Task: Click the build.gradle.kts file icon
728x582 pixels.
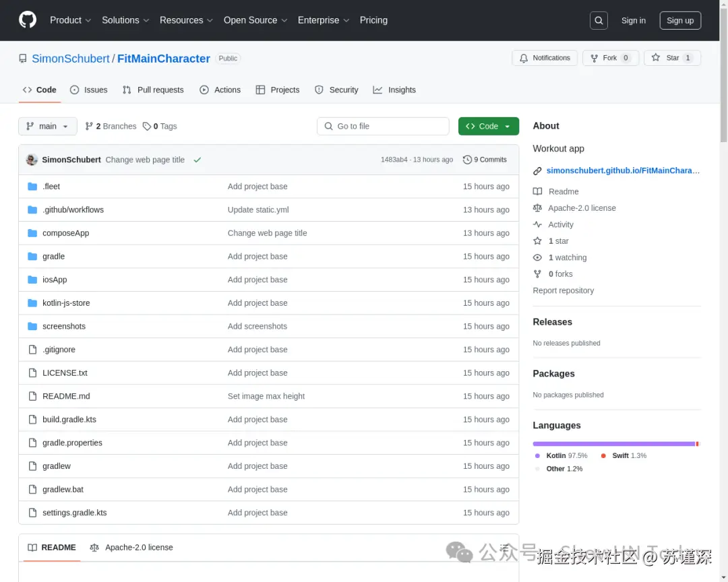Action: [x=32, y=419]
